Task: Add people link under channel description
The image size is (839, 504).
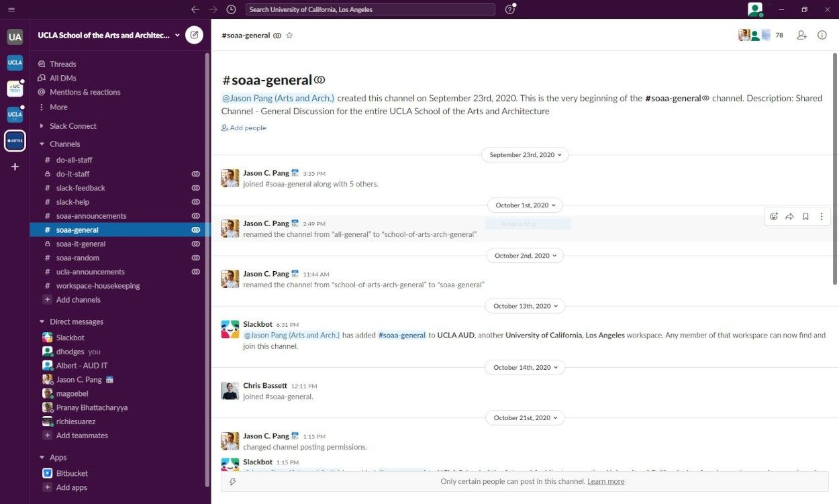Action: 244,128
